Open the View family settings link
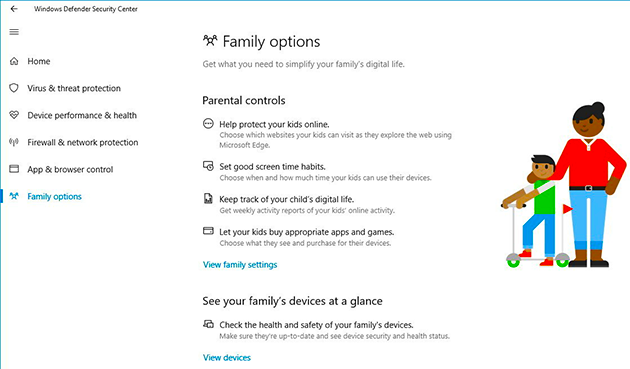Viewport: 630px width, 369px height. click(240, 265)
